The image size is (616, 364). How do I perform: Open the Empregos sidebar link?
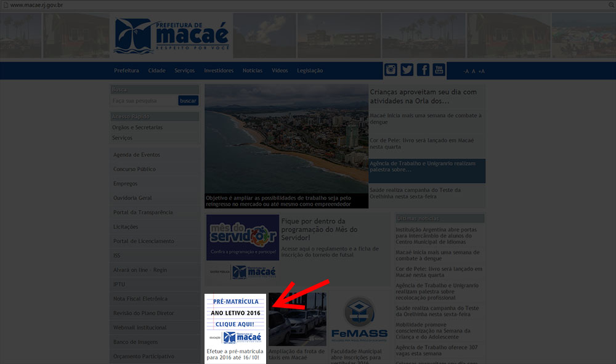(125, 184)
